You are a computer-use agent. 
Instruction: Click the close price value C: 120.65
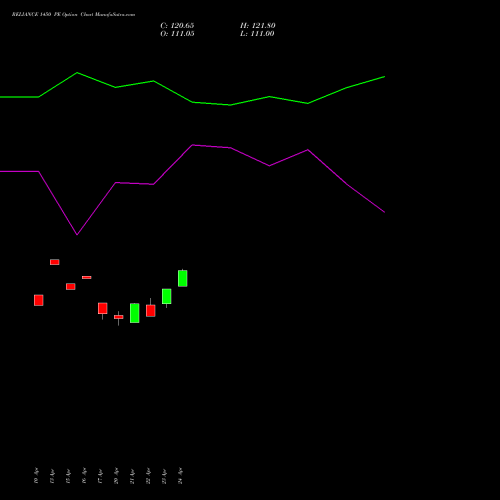click(x=177, y=26)
